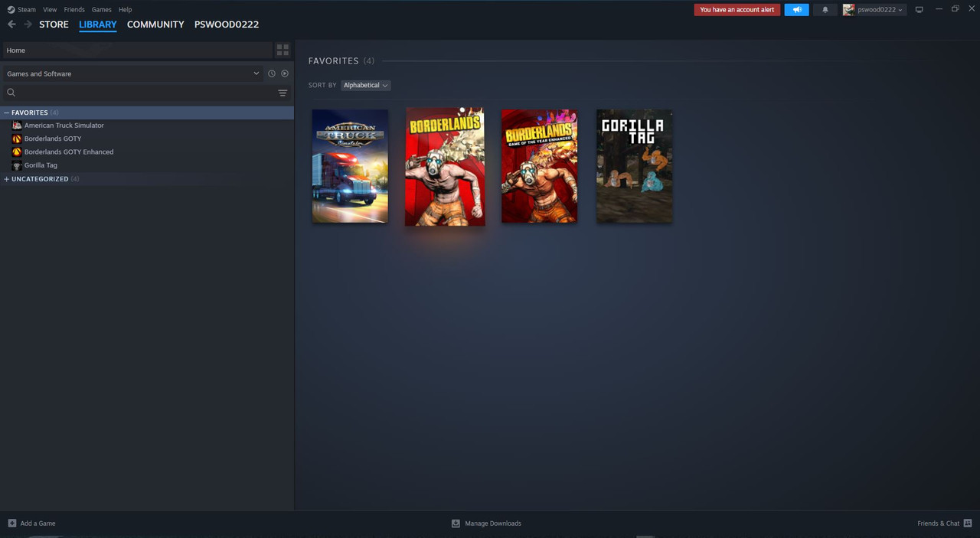Click Borderlands GOTY sidebar icon

(17, 139)
